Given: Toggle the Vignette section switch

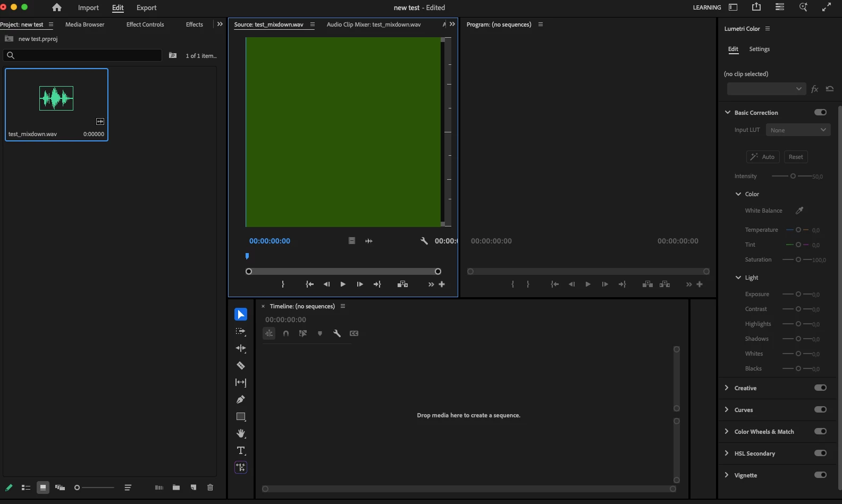Looking at the screenshot, I should (820, 475).
